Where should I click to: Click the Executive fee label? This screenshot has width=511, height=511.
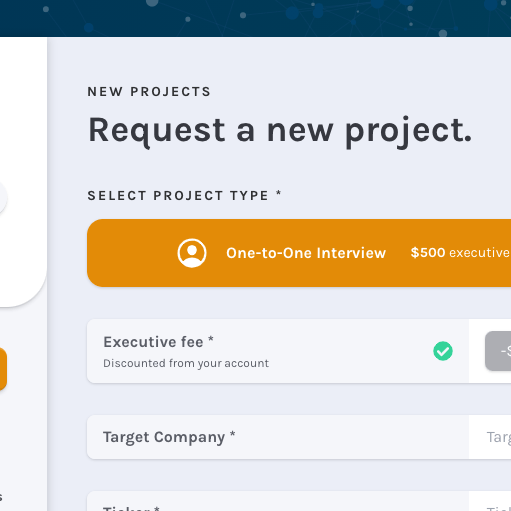[x=158, y=342]
